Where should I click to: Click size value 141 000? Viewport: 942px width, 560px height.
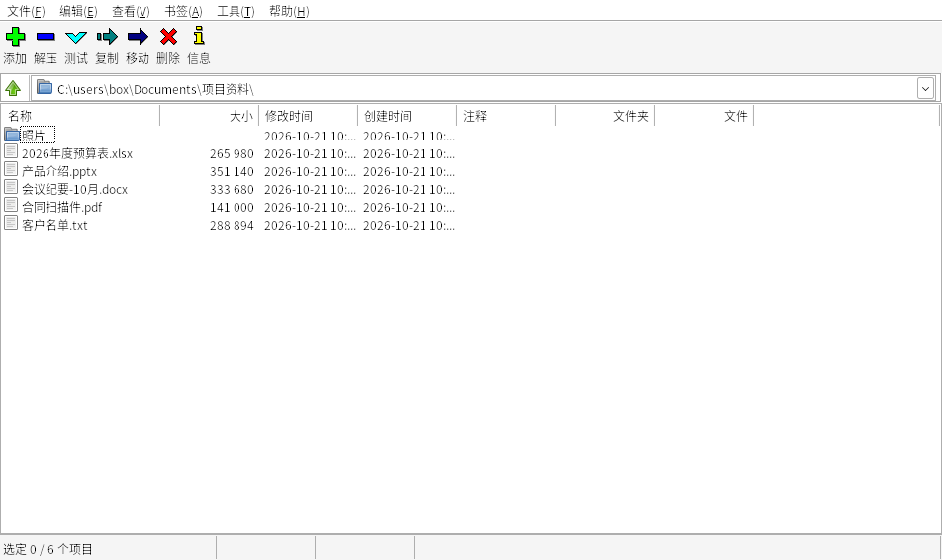[x=232, y=208]
